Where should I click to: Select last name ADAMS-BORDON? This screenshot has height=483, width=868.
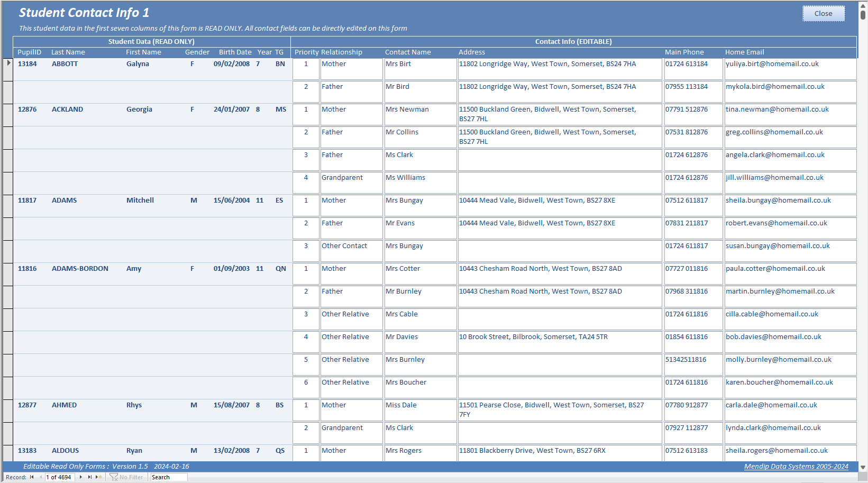coord(80,269)
